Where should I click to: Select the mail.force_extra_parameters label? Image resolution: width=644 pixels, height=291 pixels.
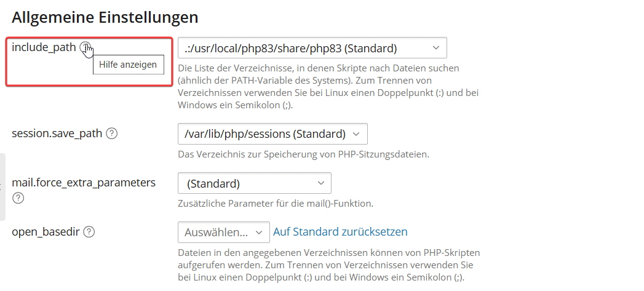(84, 183)
